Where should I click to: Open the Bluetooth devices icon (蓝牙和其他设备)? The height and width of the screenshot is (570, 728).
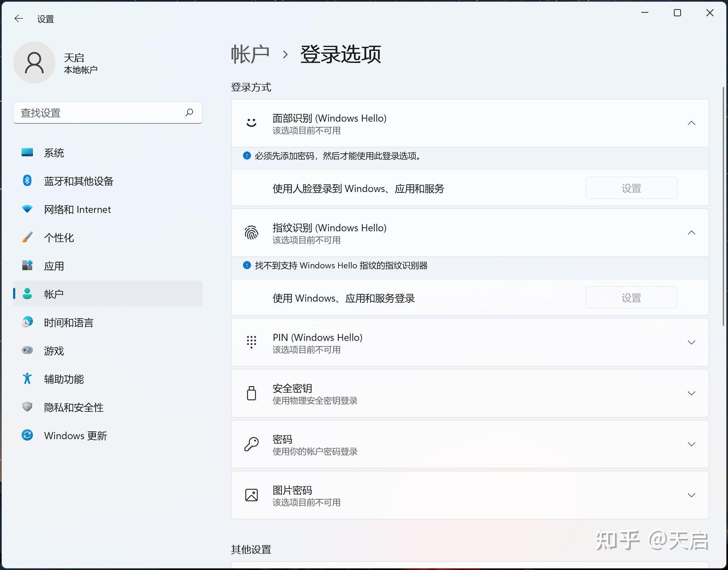coord(27,181)
